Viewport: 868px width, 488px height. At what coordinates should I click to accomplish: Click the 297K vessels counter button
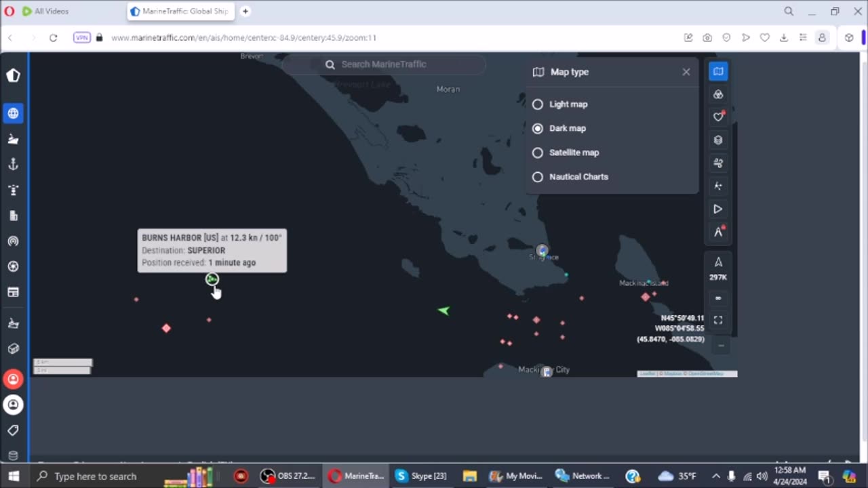point(718,268)
